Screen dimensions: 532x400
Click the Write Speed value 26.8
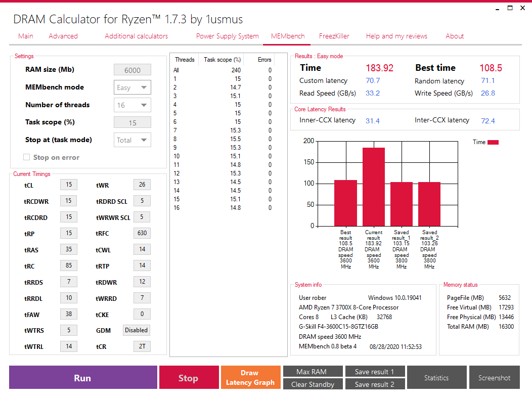488,93
